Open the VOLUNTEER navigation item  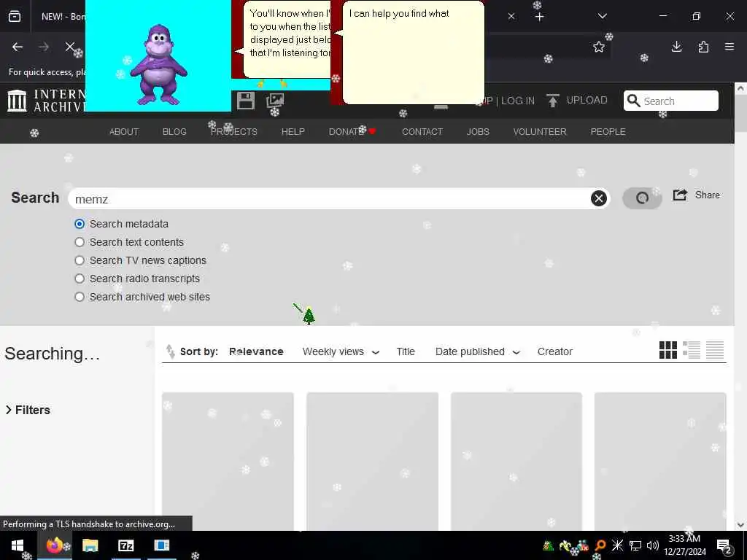coord(540,131)
